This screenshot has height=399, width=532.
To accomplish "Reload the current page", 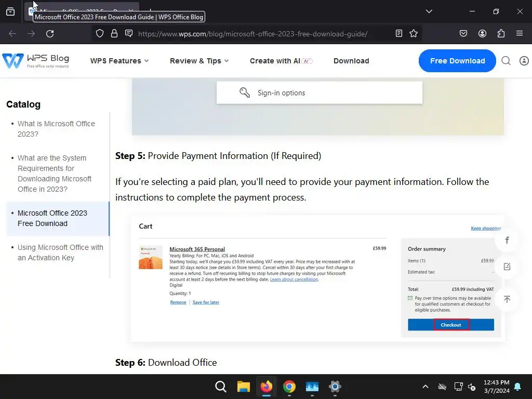I will point(50,34).
